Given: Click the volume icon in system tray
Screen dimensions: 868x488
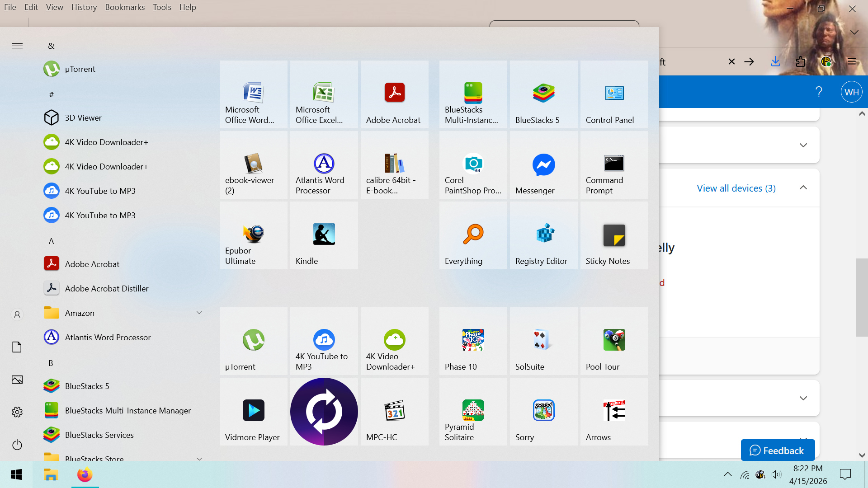Looking at the screenshot, I should pos(776,474).
